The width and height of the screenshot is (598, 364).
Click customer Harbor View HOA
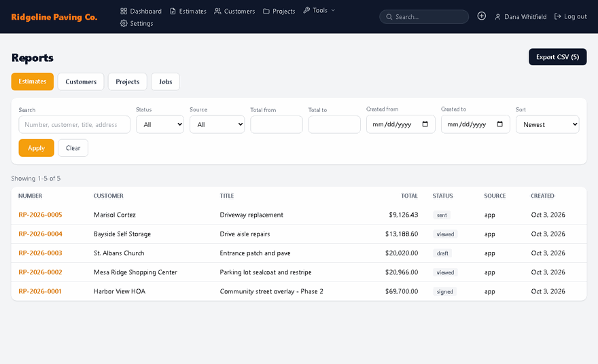120,291
